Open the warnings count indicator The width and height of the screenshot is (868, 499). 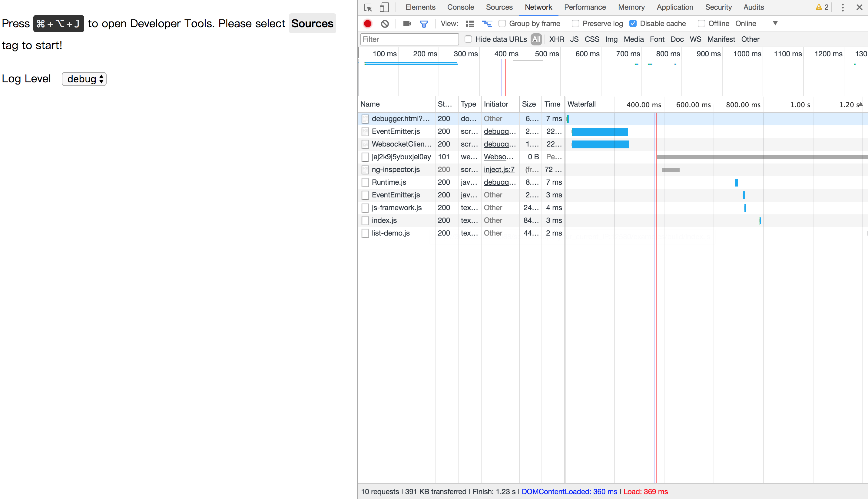[822, 7]
